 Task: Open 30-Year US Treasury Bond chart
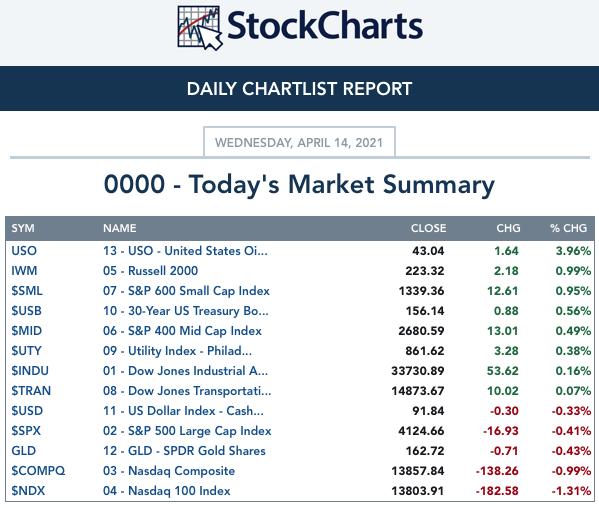(x=186, y=311)
